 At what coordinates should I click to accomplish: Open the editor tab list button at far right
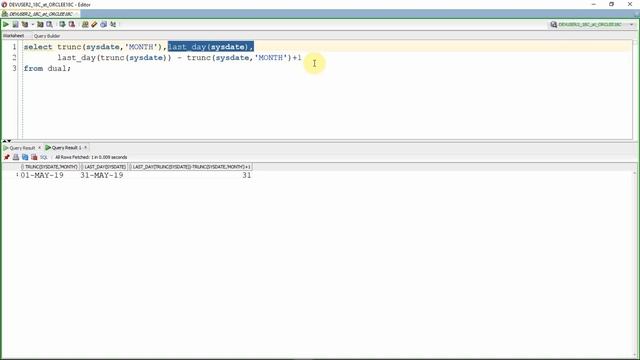point(636,14)
